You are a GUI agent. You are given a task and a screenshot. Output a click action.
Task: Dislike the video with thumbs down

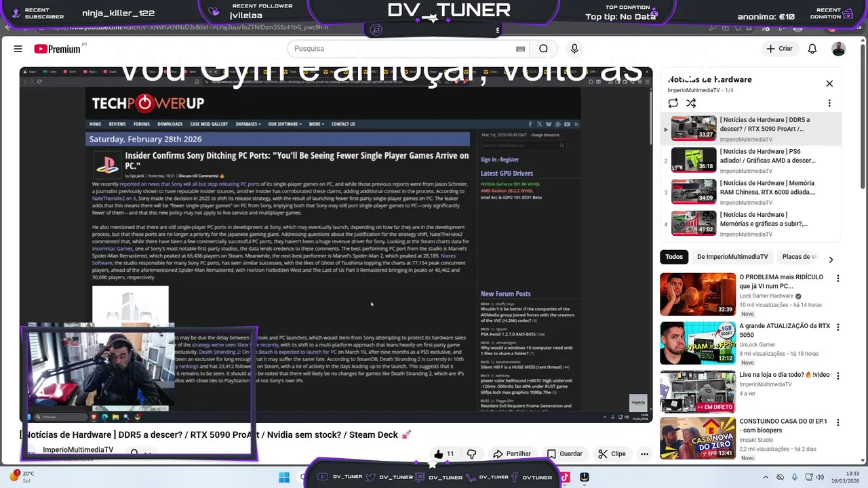471,454
